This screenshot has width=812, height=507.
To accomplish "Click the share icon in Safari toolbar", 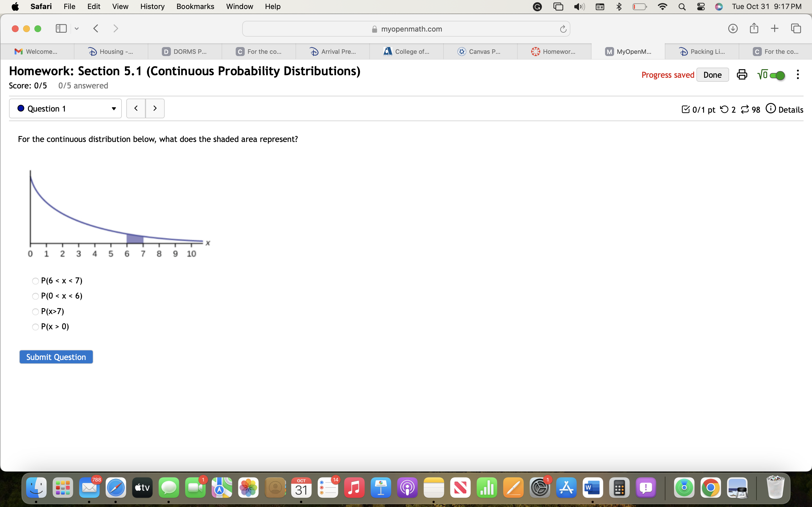I will click(x=754, y=28).
